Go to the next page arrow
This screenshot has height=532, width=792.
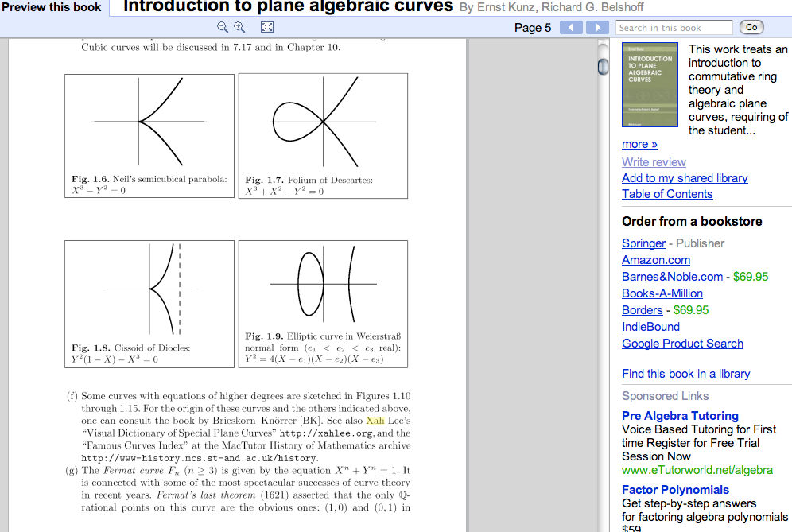point(596,28)
